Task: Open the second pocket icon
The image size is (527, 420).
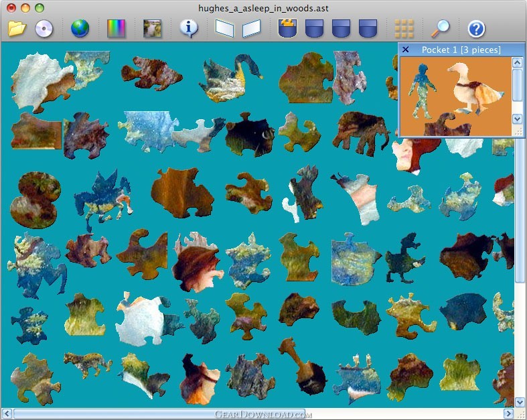Action: click(314, 28)
